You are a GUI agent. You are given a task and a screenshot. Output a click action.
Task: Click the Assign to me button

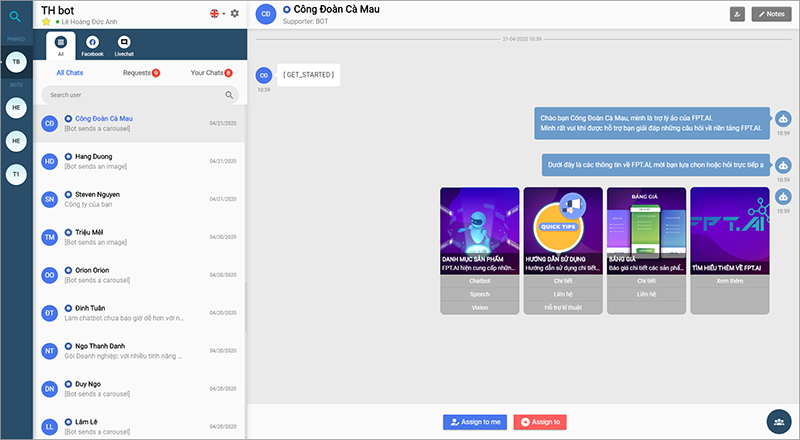[x=475, y=422]
